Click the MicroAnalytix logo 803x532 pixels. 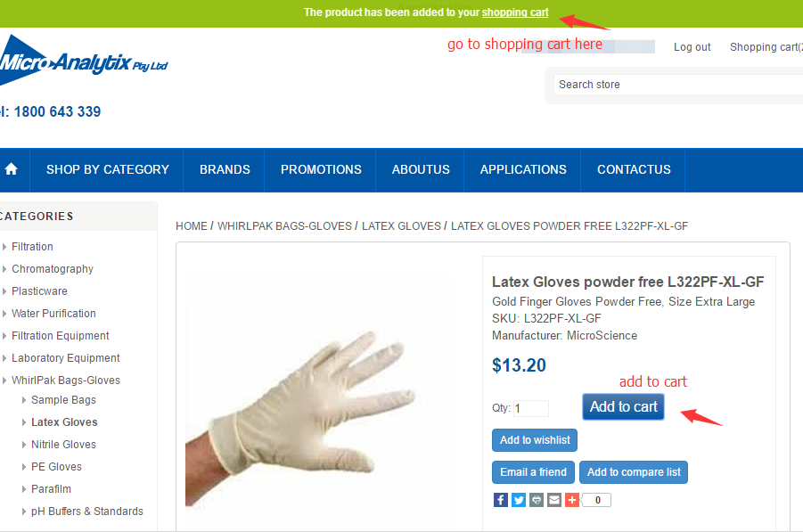(x=84, y=61)
